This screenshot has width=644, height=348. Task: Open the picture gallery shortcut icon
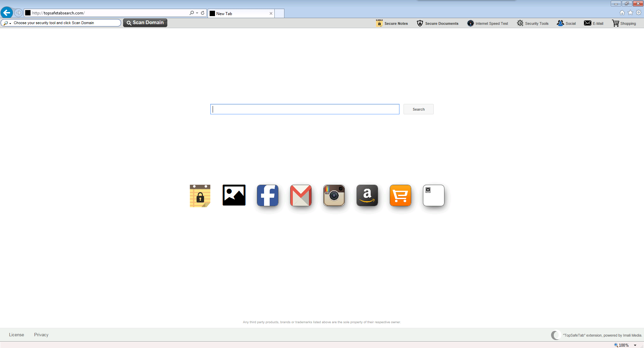[234, 195]
